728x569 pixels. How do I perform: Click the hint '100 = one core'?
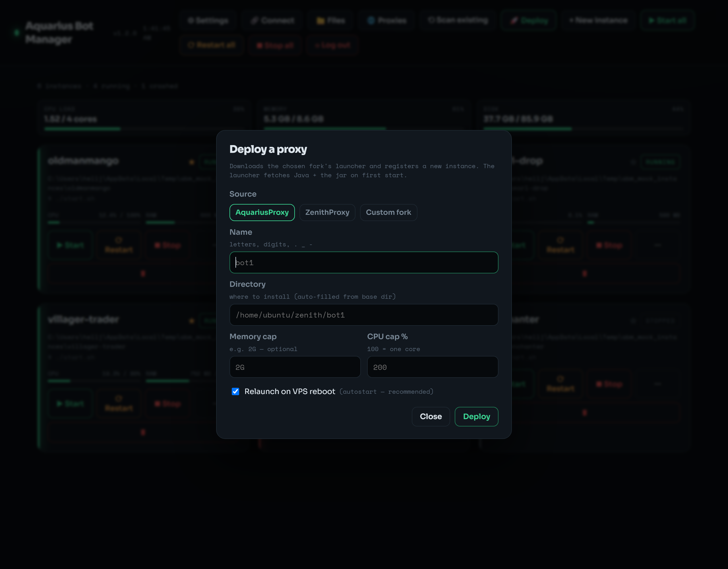(x=393, y=349)
